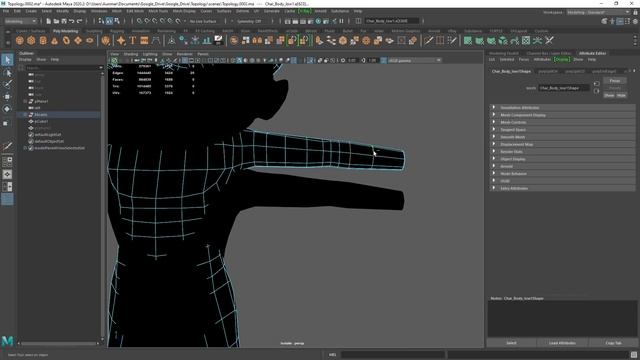Click the Outliner horizontal scrollbar
This screenshot has height=360, width=640.
[58, 343]
